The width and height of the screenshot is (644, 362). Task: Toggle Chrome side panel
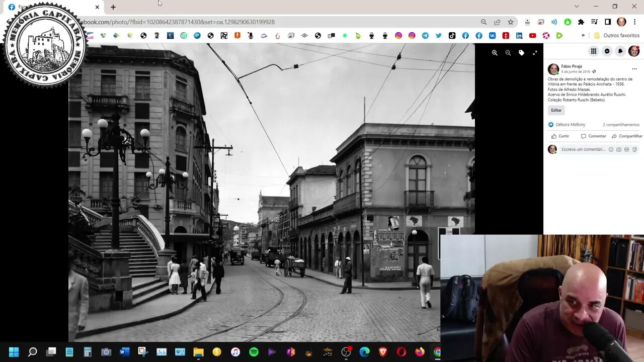tap(608, 22)
